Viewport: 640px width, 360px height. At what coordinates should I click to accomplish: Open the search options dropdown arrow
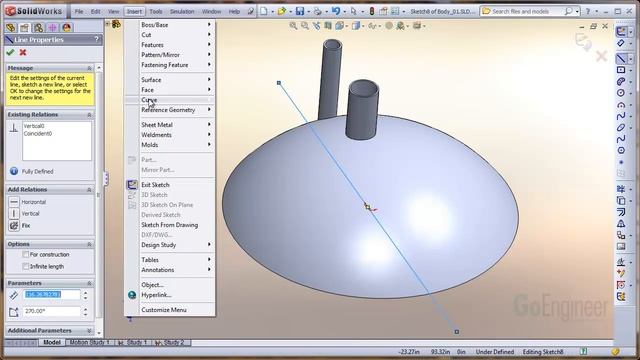pos(578,12)
